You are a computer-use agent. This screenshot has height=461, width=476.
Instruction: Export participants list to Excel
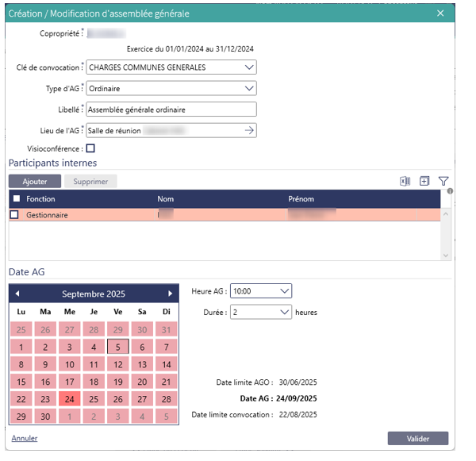[x=405, y=181]
